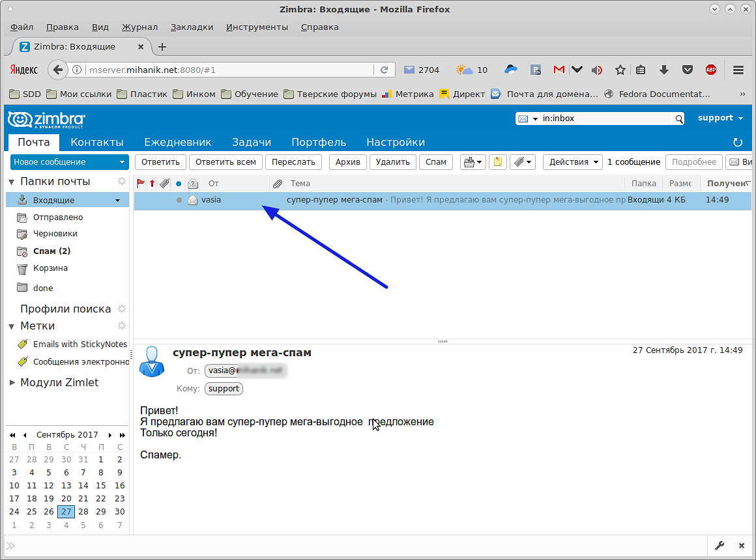Click the Переслать button
Viewport: 756px width, 560px height.
pos(293,162)
